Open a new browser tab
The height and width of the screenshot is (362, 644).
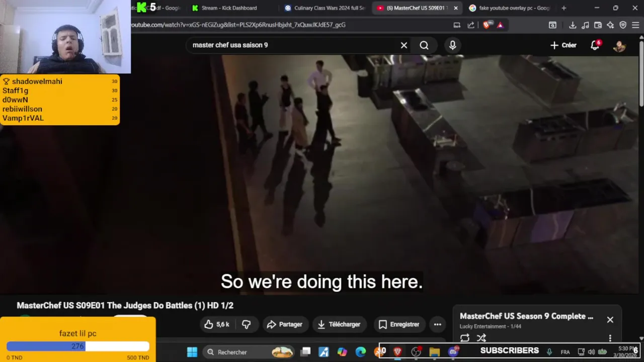pyautogui.click(x=563, y=8)
